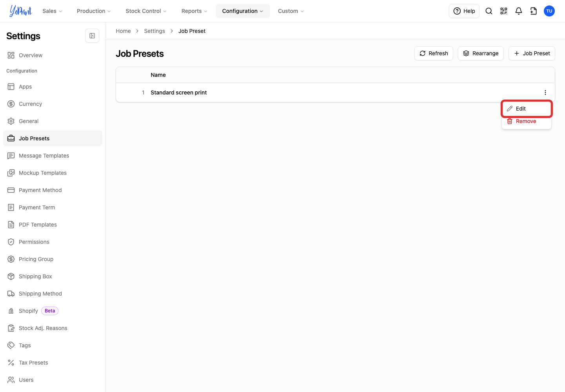
Task: Click the Overview grid icon
Action: point(11,55)
